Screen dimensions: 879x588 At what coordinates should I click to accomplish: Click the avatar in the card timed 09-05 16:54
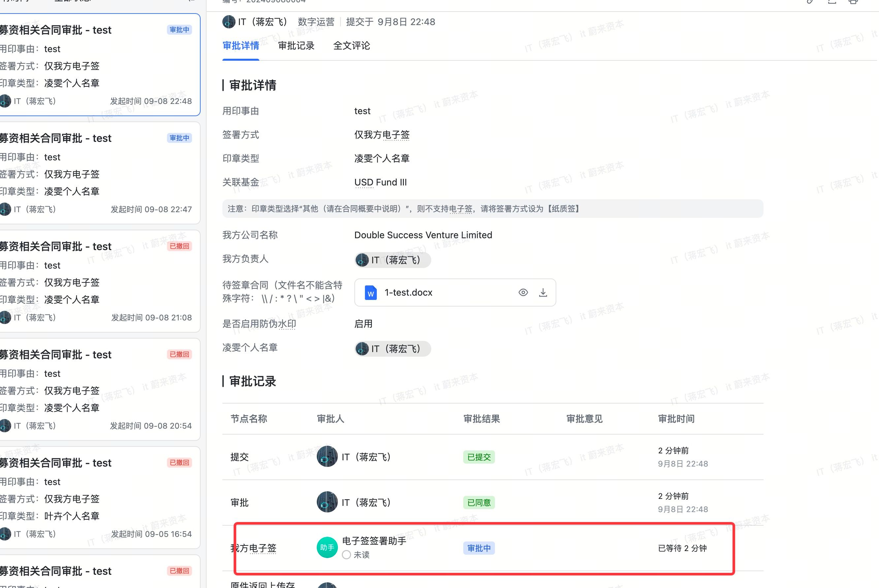[x=5, y=534]
